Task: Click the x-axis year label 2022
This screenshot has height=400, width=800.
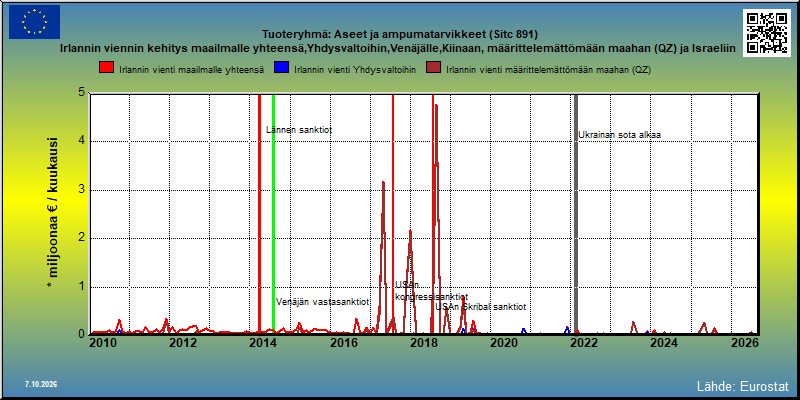Action: point(584,342)
